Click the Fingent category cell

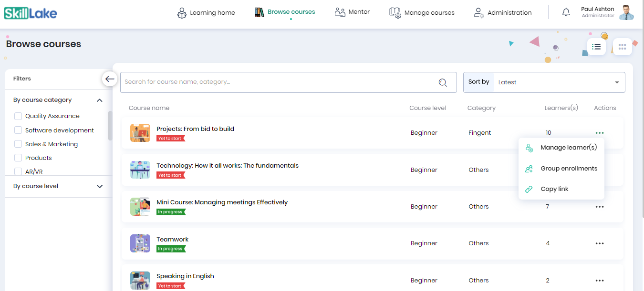coord(480,133)
